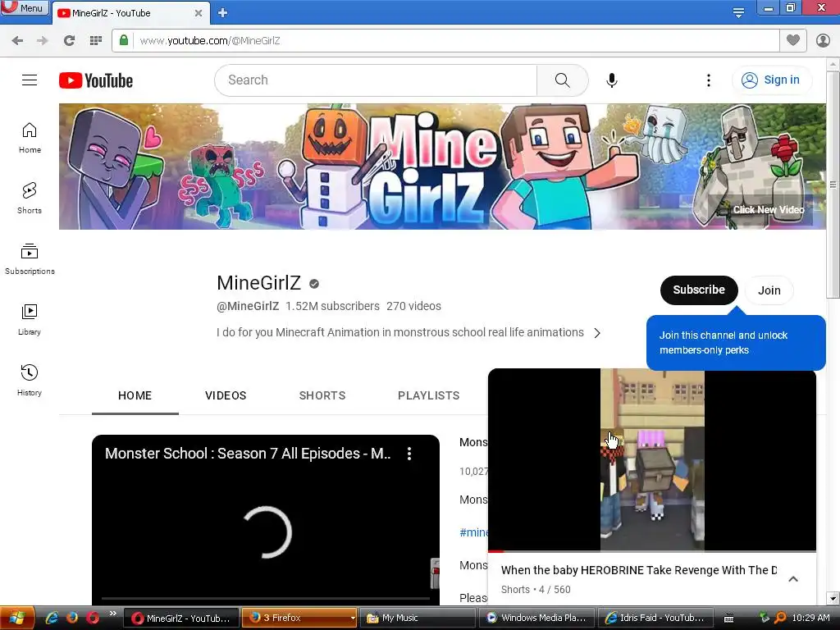
Task: Open the 3 Firefox taskbar group
Action: tap(299, 618)
